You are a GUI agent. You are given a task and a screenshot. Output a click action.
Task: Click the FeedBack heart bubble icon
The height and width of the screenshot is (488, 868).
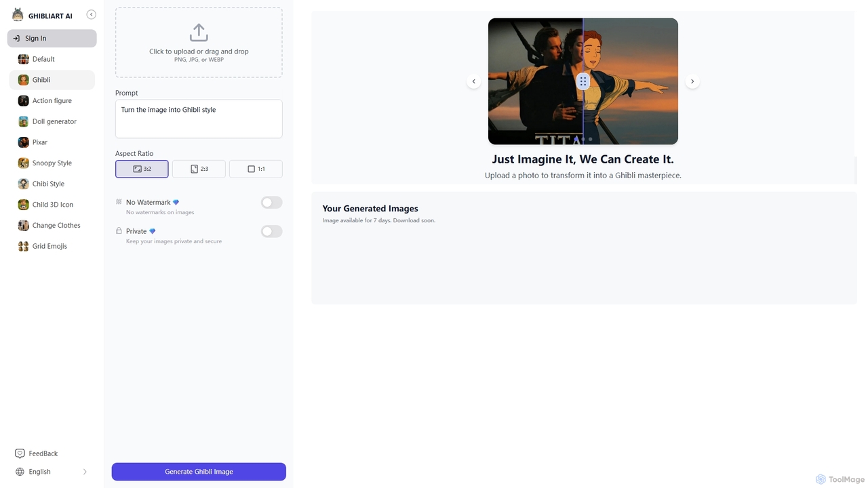tap(20, 453)
